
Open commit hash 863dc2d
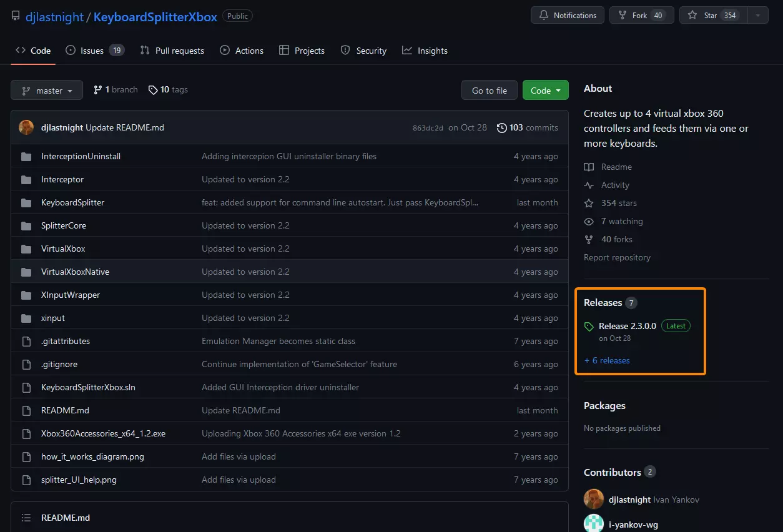428,127
